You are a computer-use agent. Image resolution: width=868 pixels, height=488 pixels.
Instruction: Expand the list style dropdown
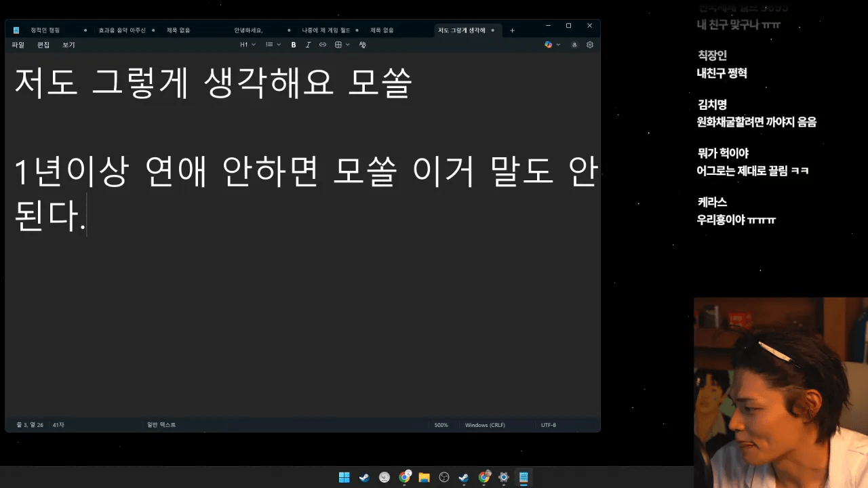[x=273, y=45]
